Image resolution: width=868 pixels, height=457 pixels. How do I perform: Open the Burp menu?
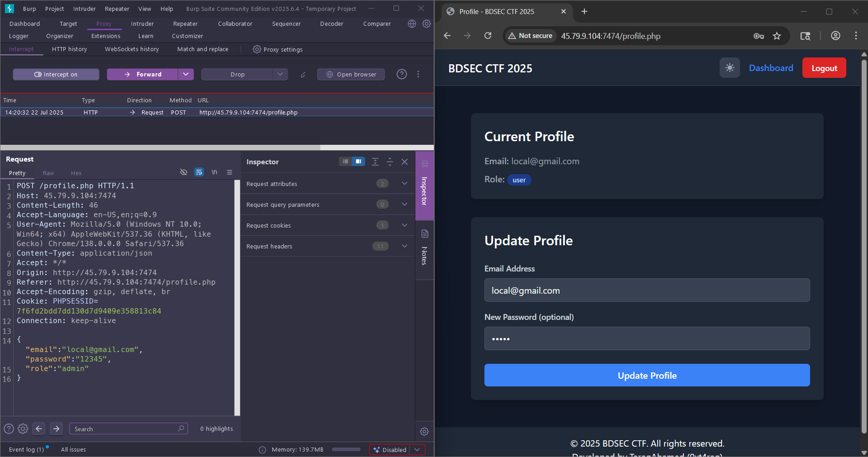pyautogui.click(x=29, y=9)
